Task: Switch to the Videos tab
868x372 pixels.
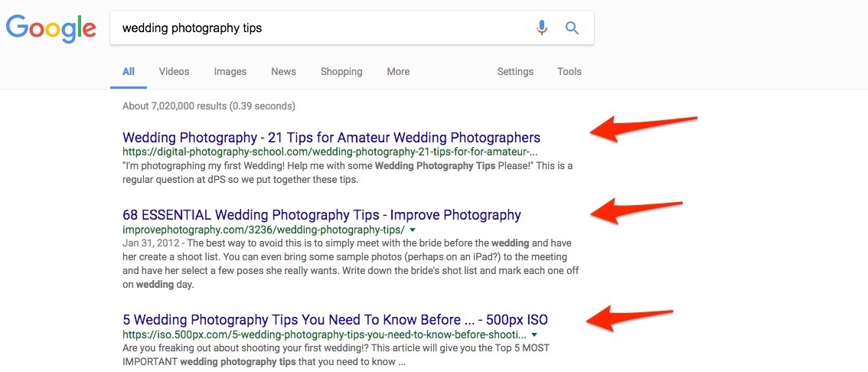Action: (x=174, y=71)
